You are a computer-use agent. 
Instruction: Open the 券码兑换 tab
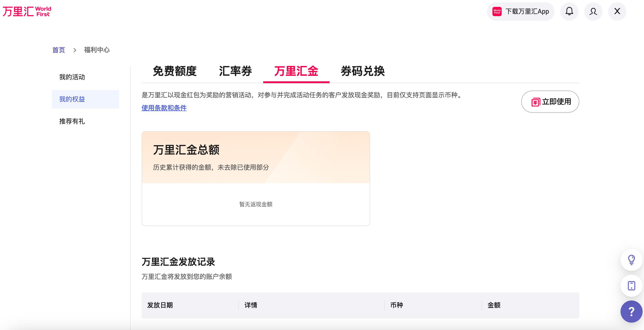pos(363,71)
